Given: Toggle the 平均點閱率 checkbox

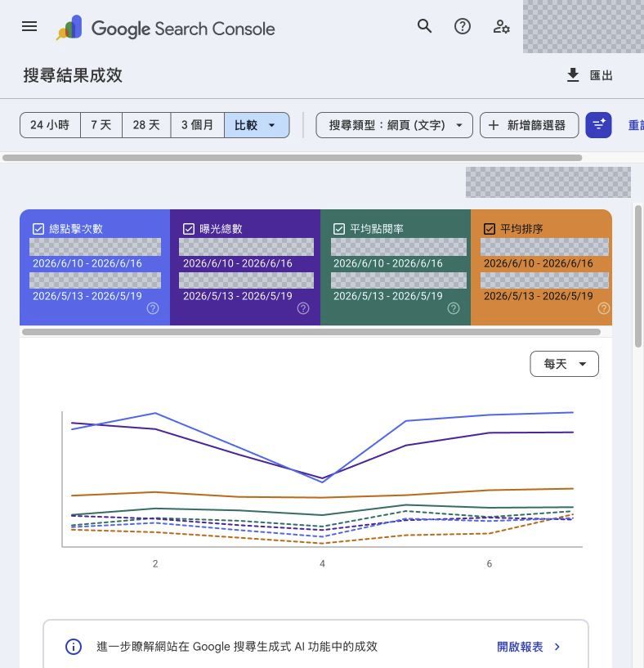Looking at the screenshot, I should pos(339,229).
